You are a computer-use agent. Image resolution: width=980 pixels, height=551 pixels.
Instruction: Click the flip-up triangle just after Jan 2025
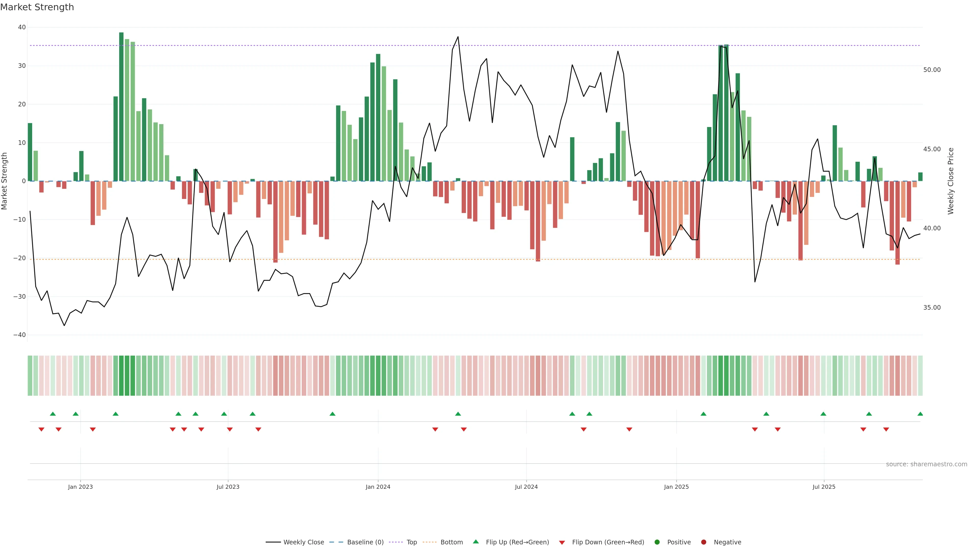coord(703,414)
